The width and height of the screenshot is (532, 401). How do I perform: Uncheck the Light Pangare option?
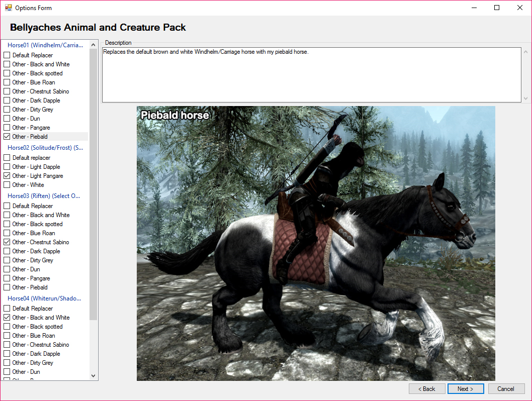pyautogui.click(x=7, y=176)
